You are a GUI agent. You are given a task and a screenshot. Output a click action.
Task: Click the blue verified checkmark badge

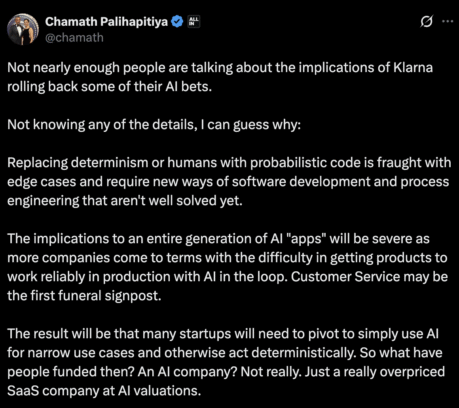177,22
